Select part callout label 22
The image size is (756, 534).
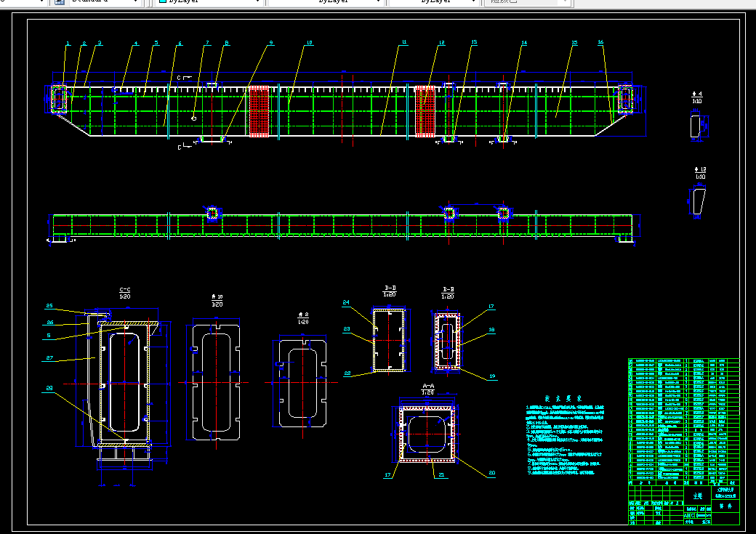(x=347, y=373)
